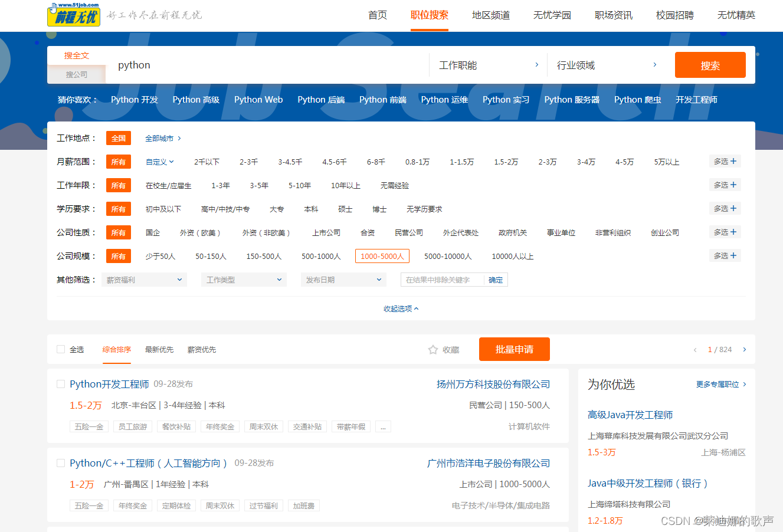This screenshot has height=532, width=783.
Task: Open the 地区频道 nav item
Action: 491,15
